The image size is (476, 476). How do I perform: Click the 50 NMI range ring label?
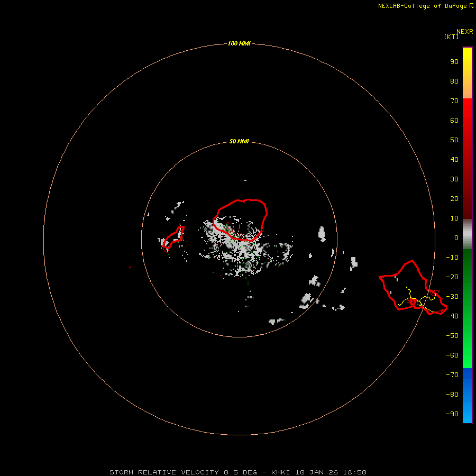tap(239, 141)
